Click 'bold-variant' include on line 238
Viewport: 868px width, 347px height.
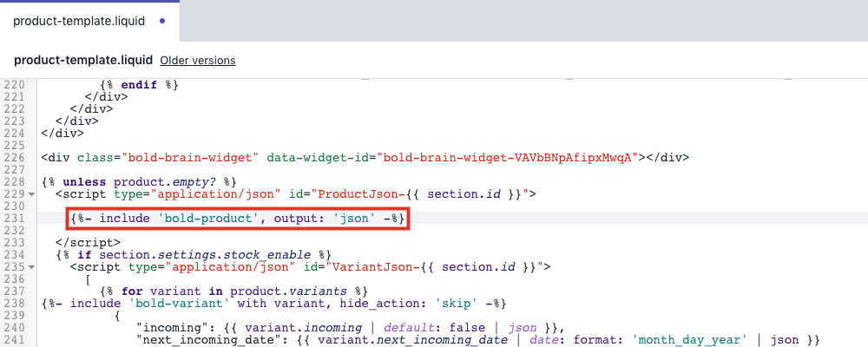(x=180, y=304)
